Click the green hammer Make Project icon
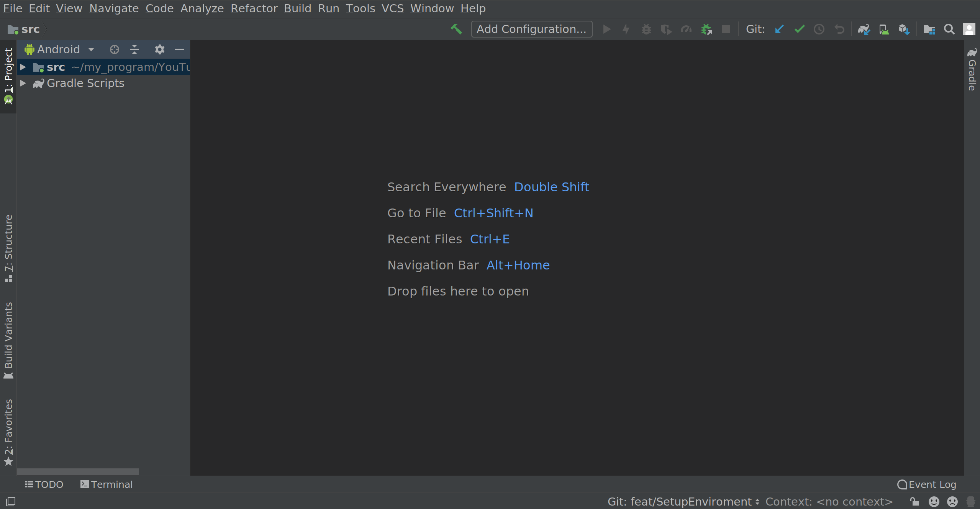Image resolution: width=980 pixels, height=509 pixels. coord(456,29)
